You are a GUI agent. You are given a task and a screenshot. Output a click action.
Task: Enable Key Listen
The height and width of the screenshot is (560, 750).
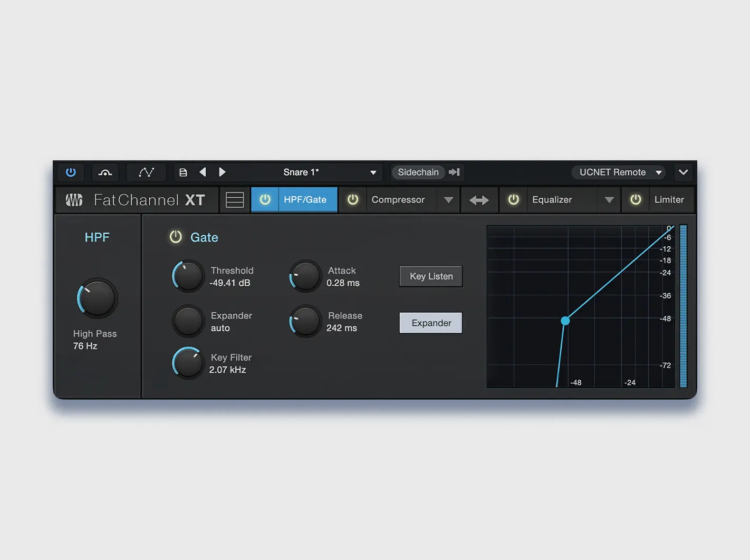(x=430, y=276)
